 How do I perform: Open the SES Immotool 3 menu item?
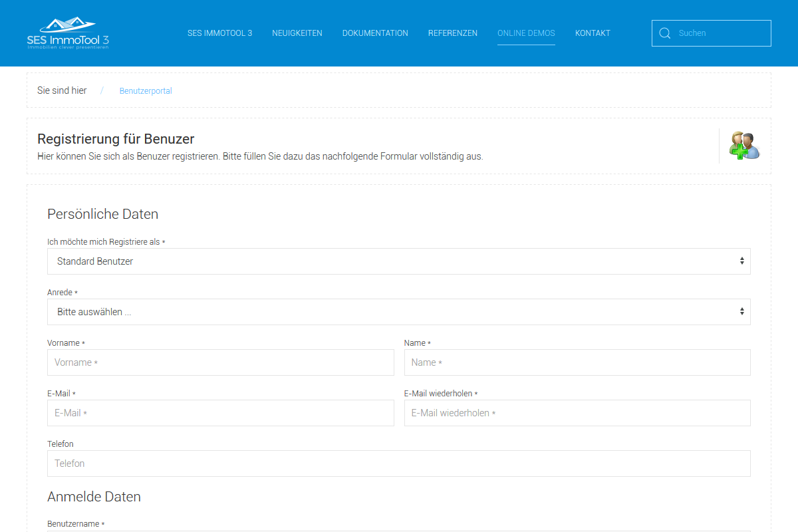click(219, 33)
